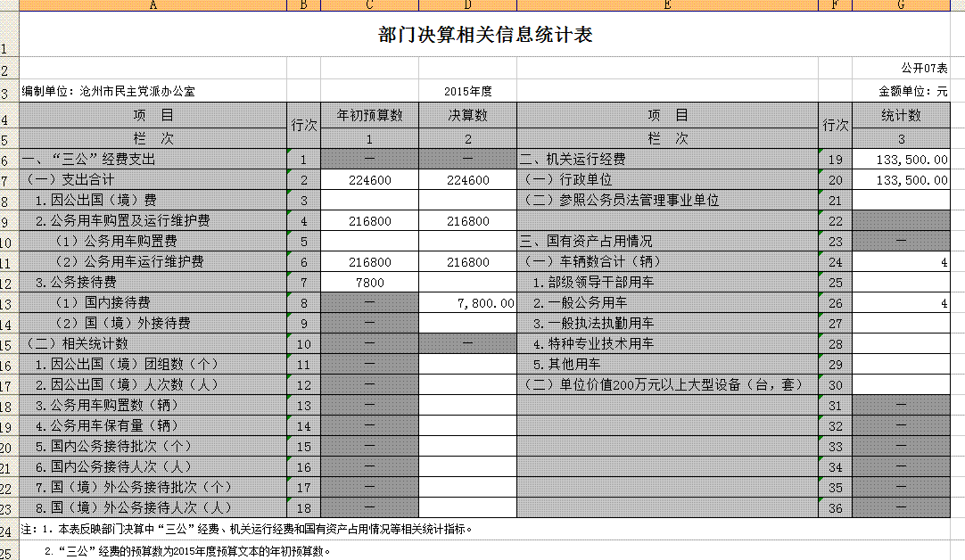Select the column A header
965x560 pixels.
click(153, 4)
